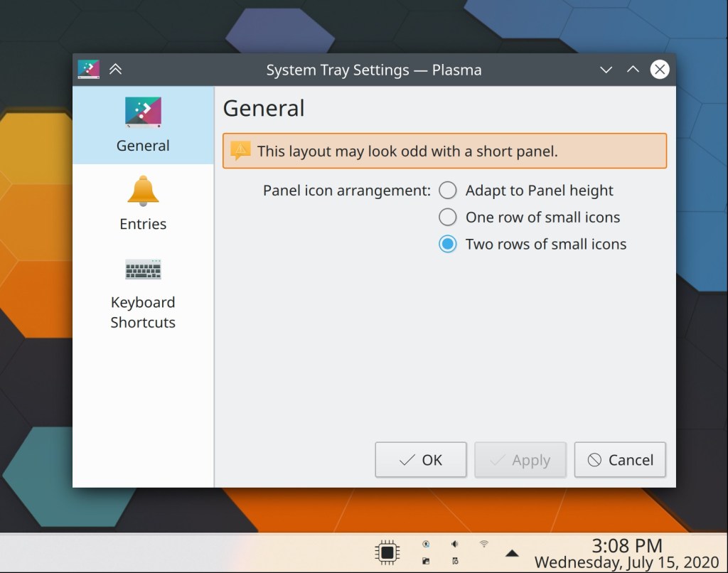Maximize window using up-chevron title button
The image size is (728, 573).
point(633,70)
